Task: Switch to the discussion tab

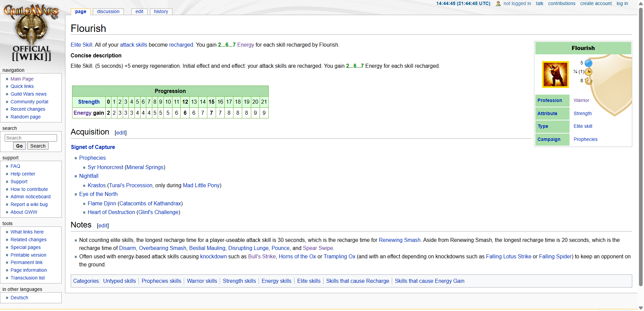Action: (x=108, y=11)
